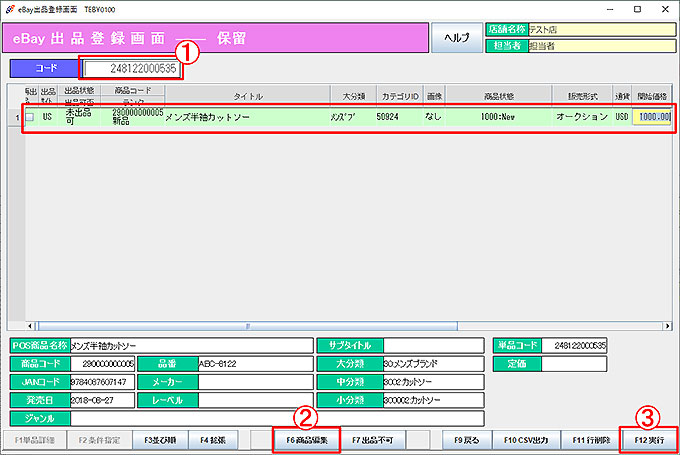Click the カテゴリID column header
Image resolution: width=680 pixels, height=455 pixels.
(x=397, y=96)
